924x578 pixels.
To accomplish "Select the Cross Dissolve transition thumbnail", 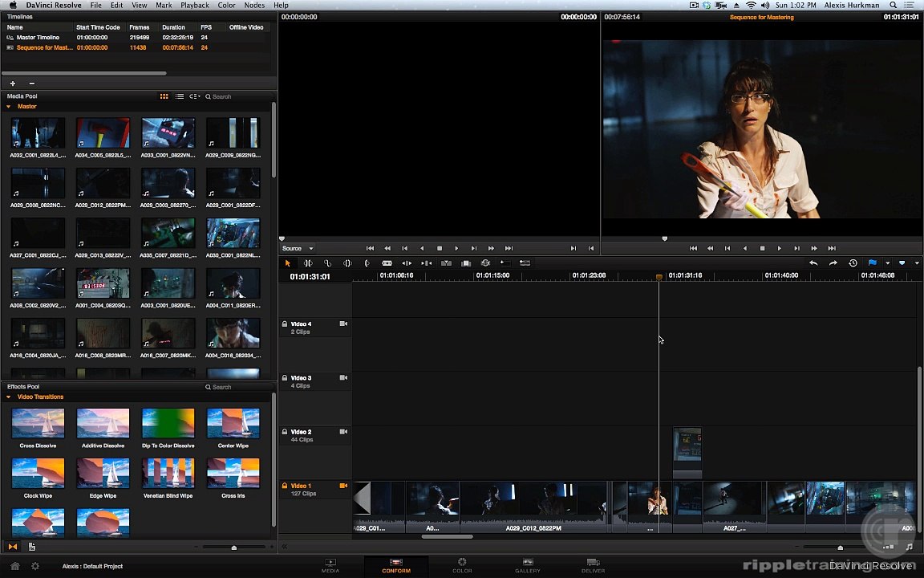I will coord(38,424).
